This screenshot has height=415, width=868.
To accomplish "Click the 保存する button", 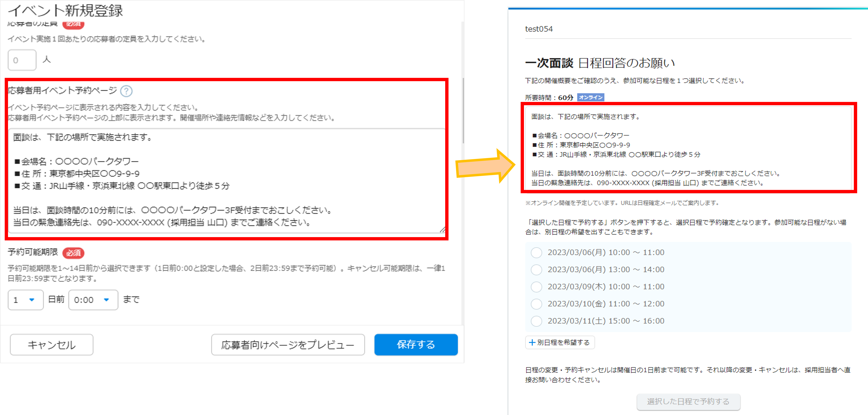I will (416, 344).
